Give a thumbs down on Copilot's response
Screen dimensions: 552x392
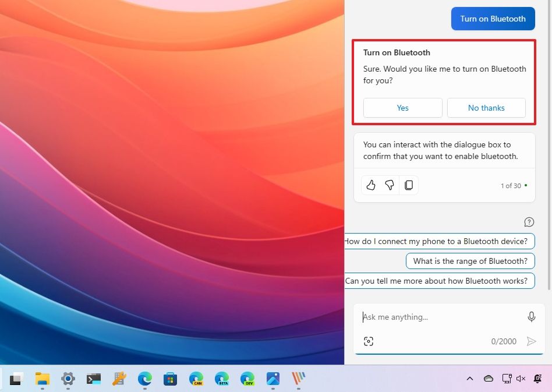(390, 185)
